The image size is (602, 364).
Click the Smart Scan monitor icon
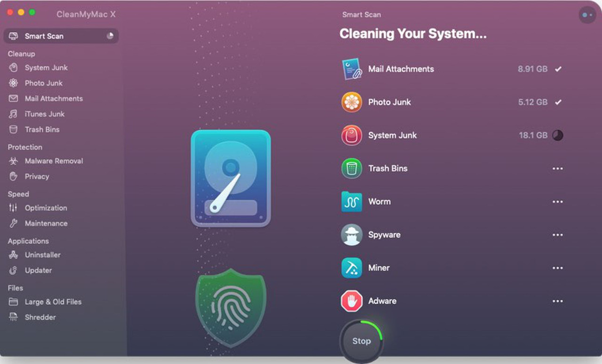pyautogui.click(x=14, y=36)
